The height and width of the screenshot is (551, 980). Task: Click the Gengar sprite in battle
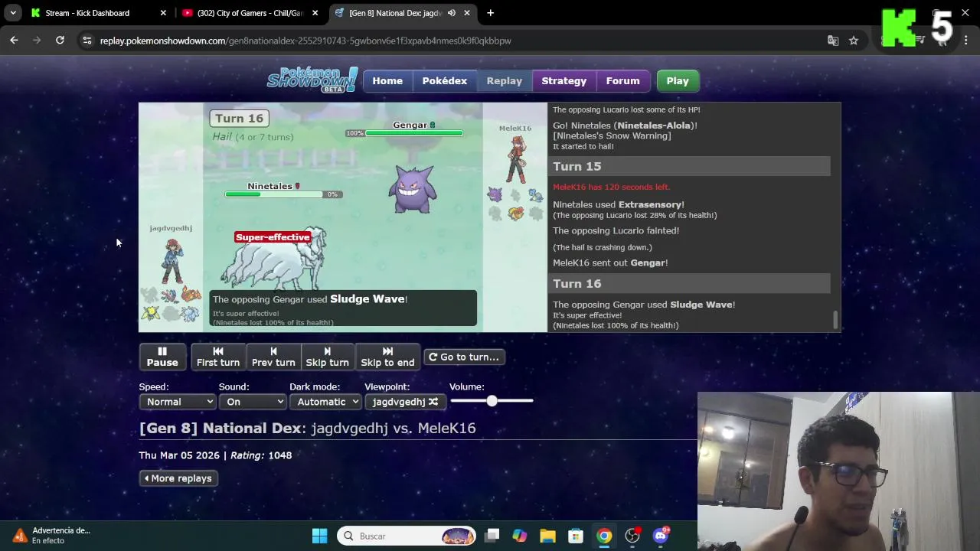pyautogui.click(x=412, y=188)
